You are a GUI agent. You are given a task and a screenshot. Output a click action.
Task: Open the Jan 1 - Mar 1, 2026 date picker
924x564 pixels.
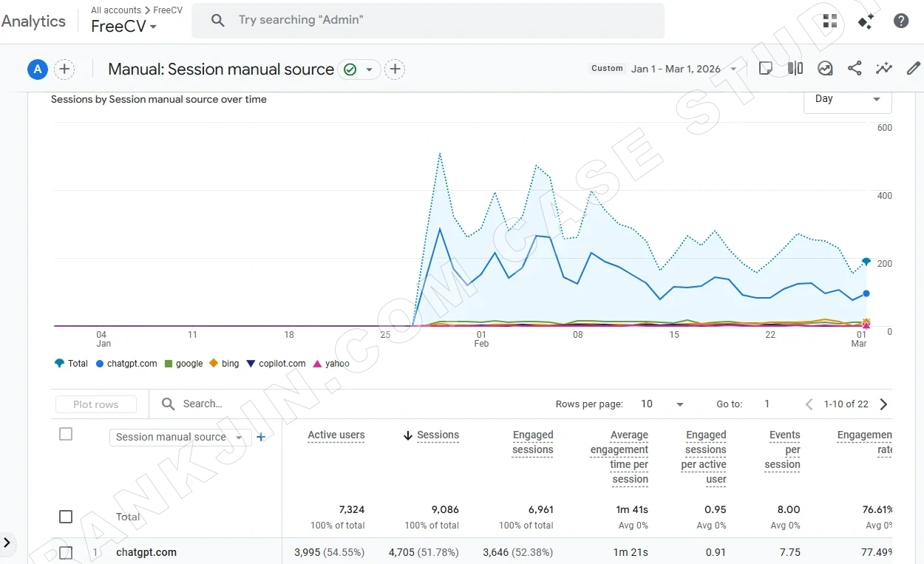676,67
